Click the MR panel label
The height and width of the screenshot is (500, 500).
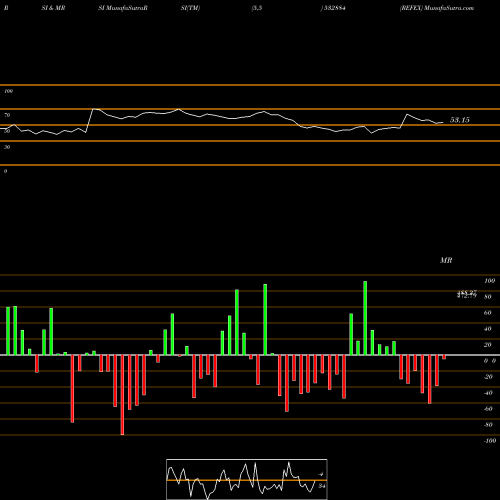tap(446, 260)
